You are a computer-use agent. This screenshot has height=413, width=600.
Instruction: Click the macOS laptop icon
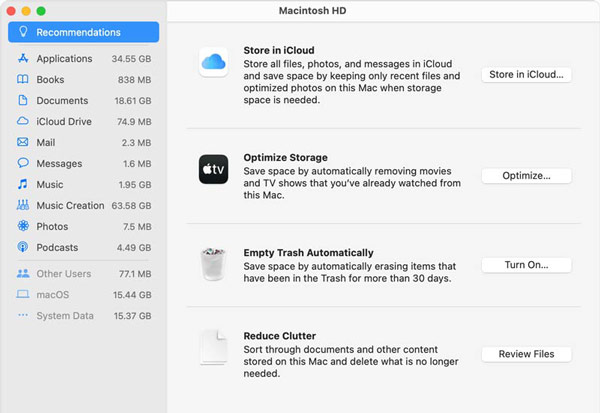[x=23, y=294]
